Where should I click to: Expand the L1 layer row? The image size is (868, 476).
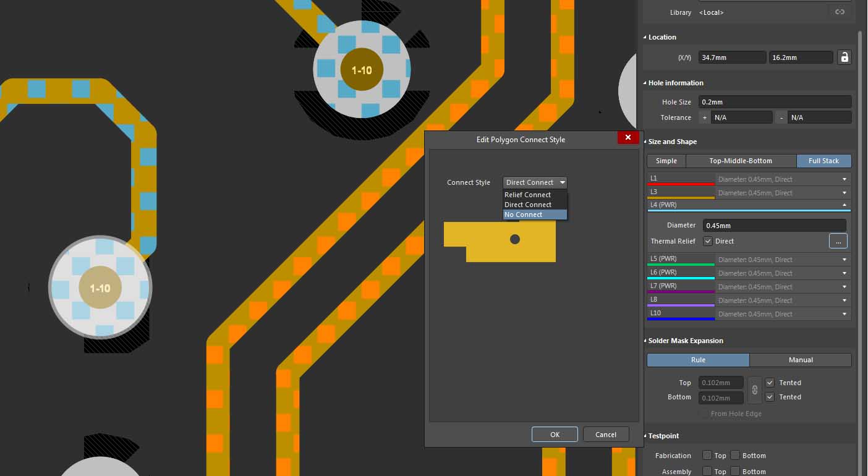pos(844,179)
